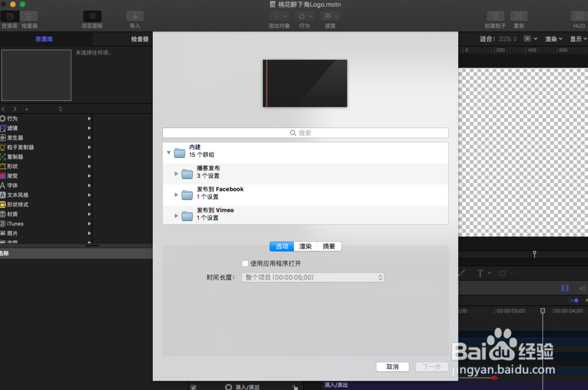Image resolution: width=588 pixels, height=390 pixels.
Task: Enable 使用应用程序打开 checkbox
Action: 245,263
